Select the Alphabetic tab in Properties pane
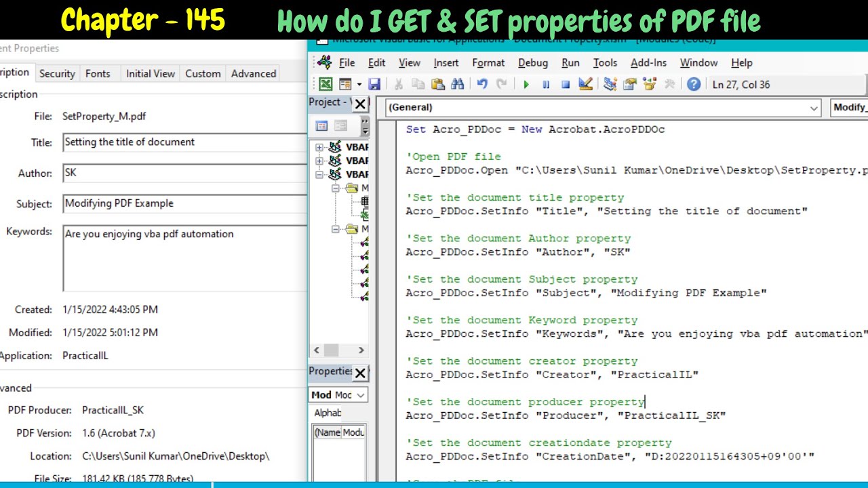The width and height of the screenshot is (868, 488). [x=328, y=413]
